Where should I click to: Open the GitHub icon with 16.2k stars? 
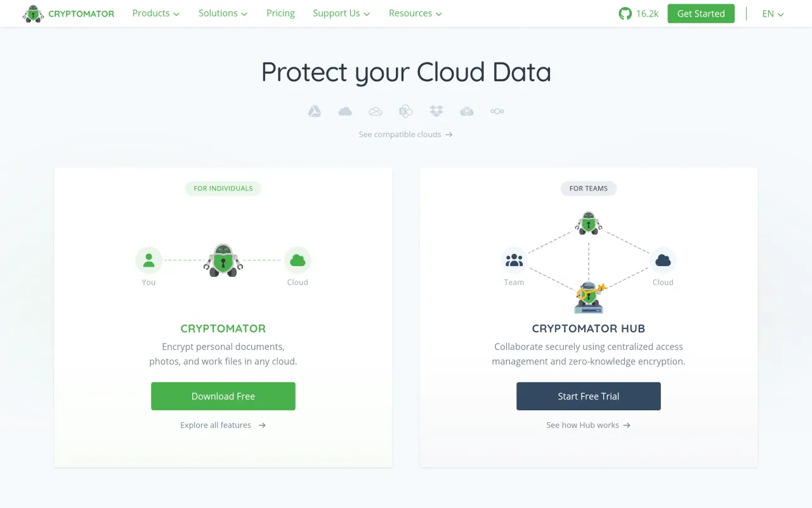[x=625, y=13]
